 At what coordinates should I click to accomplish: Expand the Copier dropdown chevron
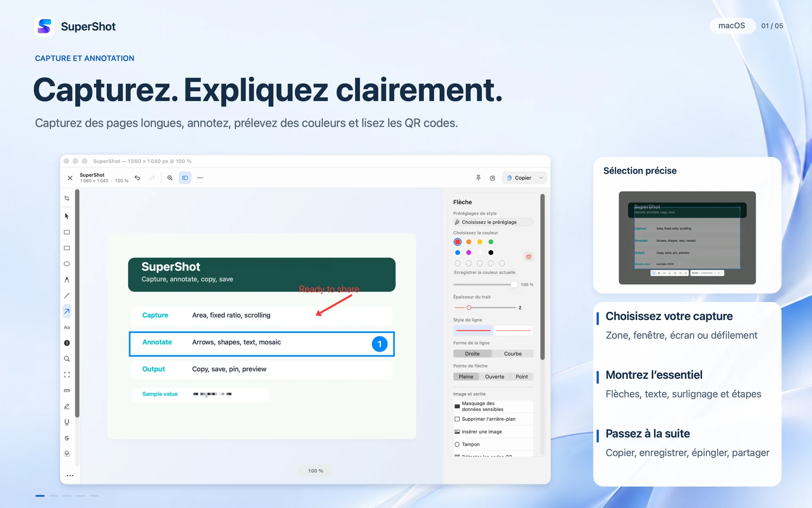541,178
